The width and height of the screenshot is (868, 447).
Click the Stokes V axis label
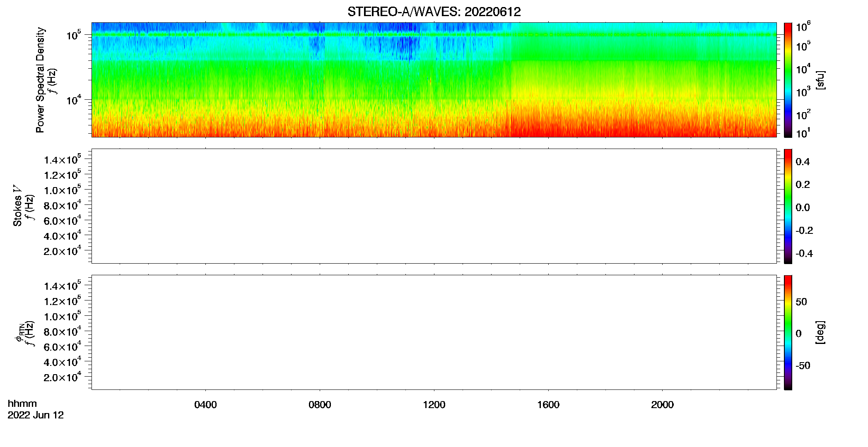click(x=17, y=206)
